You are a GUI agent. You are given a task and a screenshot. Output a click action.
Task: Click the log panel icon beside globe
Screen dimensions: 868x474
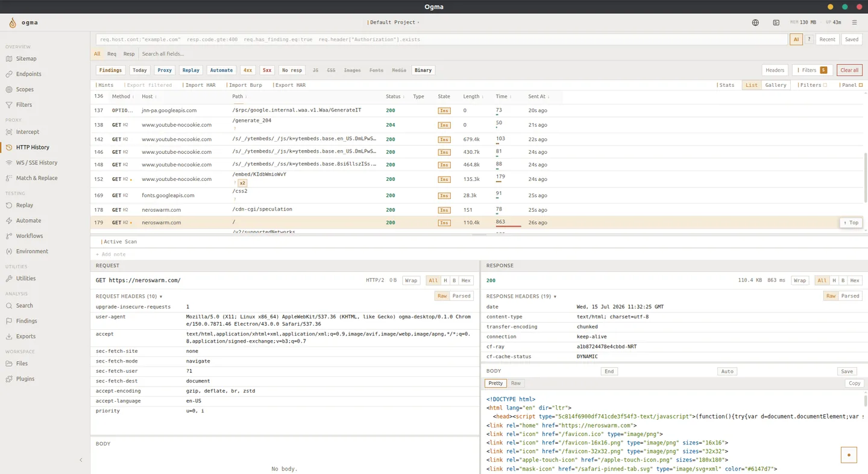pyautogui.click(x=776, y=22)
